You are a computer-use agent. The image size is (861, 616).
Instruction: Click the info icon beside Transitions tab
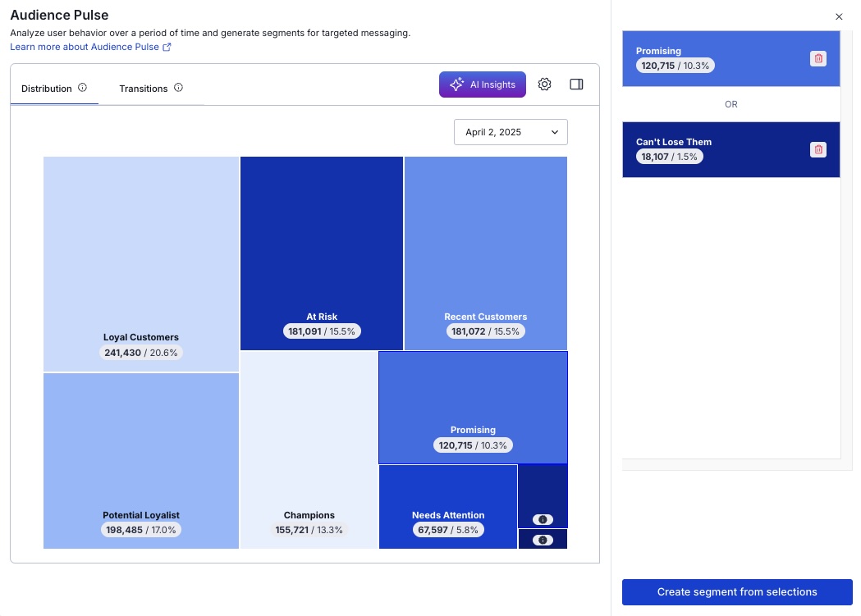click(x=178, y=88)
